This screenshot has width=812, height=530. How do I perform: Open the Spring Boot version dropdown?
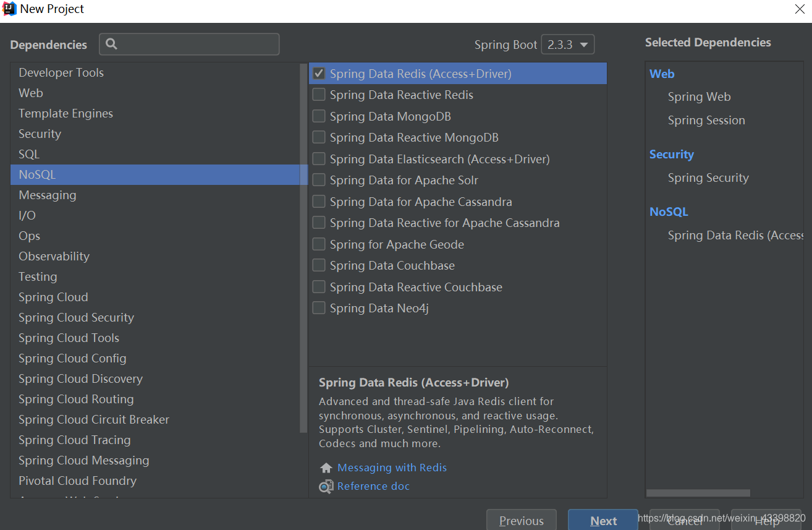pyautogui.click(x=567, y=45)
